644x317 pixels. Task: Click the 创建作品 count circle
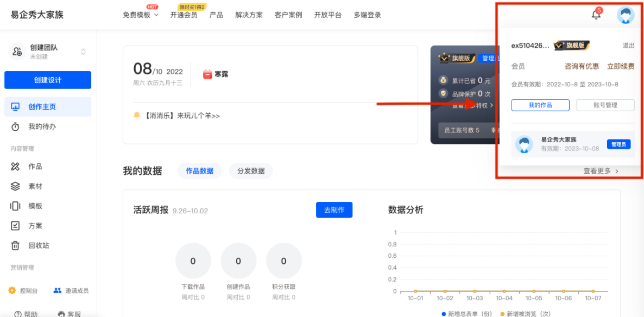click(x=238, y=261)
